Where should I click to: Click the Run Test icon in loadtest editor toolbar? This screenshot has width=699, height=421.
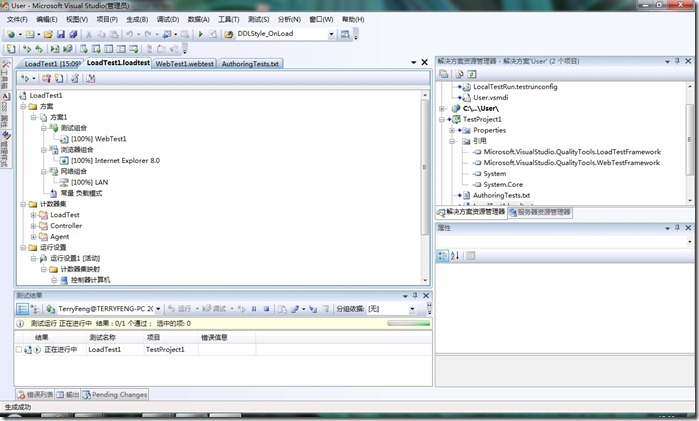[x=25, y=78]
